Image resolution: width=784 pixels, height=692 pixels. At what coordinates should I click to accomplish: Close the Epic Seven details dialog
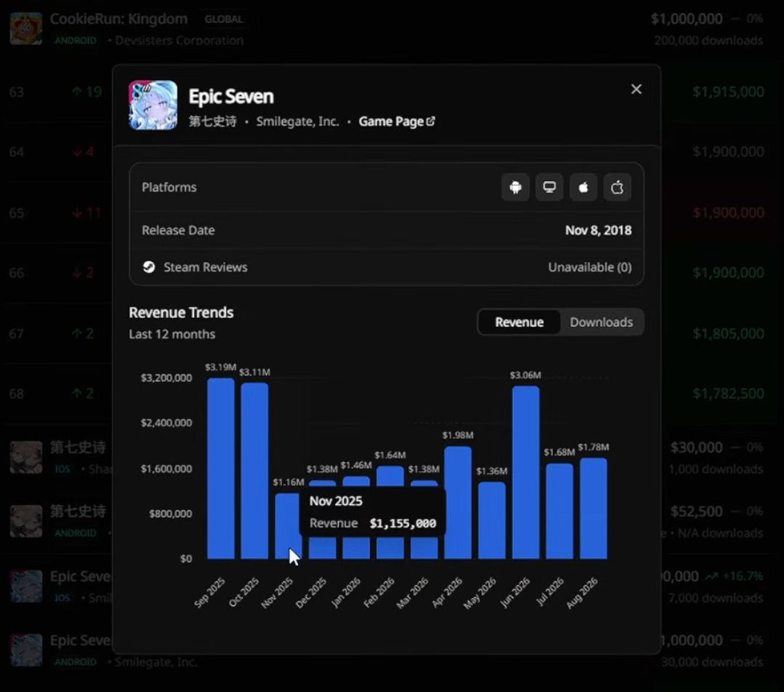[x=636, y=89]
